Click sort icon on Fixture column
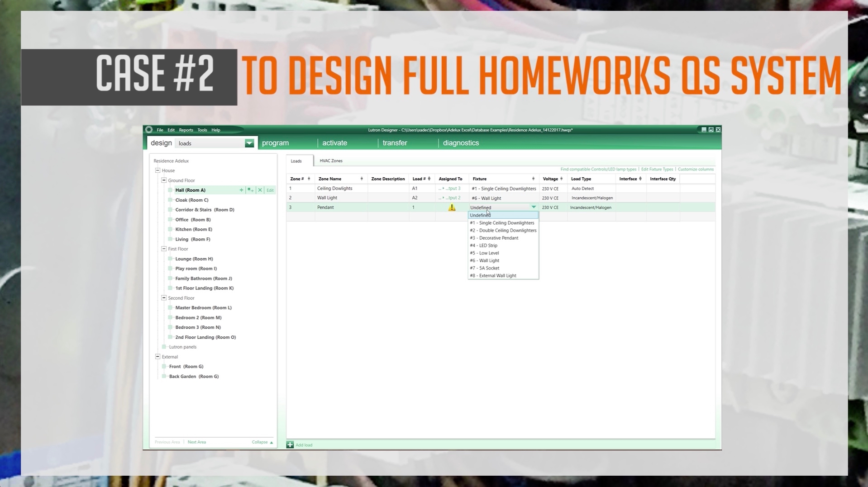Viewport: 868px width, 487px height. [x=533, y=179]
